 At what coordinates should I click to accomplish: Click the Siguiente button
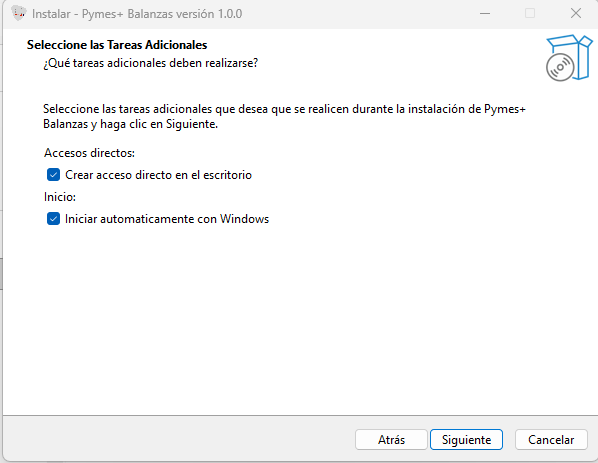pyautogui.click(x=466, y=440)
